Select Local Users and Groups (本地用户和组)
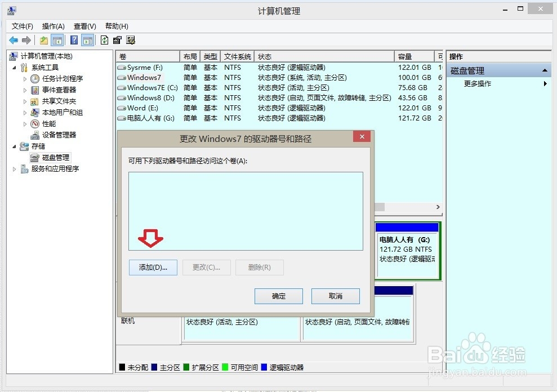557x392 pixels. 62,113
